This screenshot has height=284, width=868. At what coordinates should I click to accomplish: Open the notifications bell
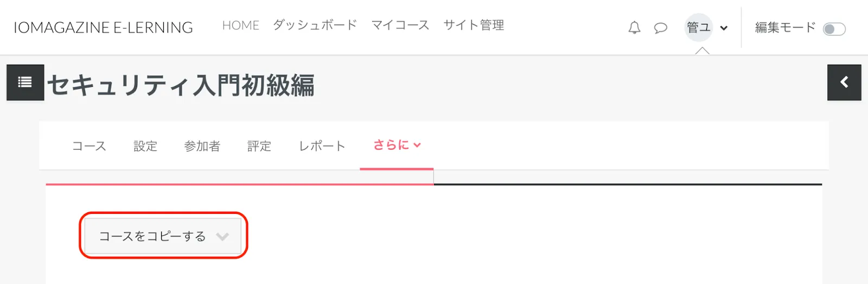point(634,28)
